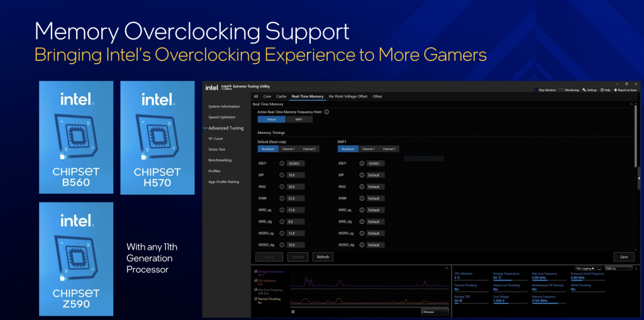Screen dimensions: 644x320
Task: Open info icon for XMP1 tRP
Action: pos(362,175)
